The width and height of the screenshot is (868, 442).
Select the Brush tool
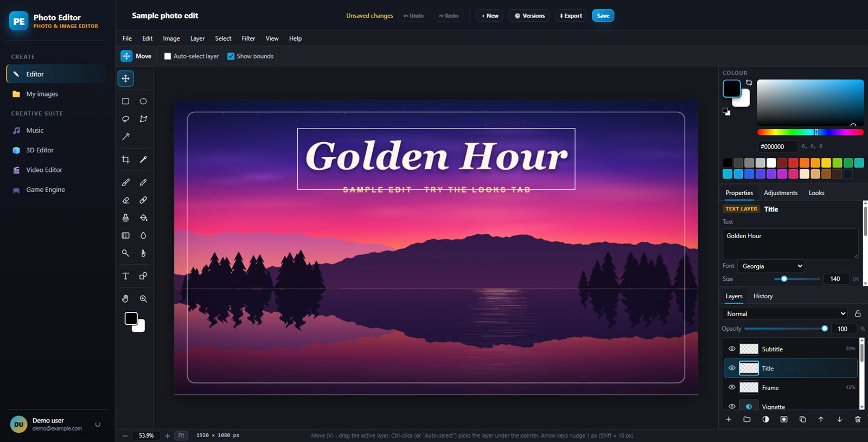(x=125, y=182)
